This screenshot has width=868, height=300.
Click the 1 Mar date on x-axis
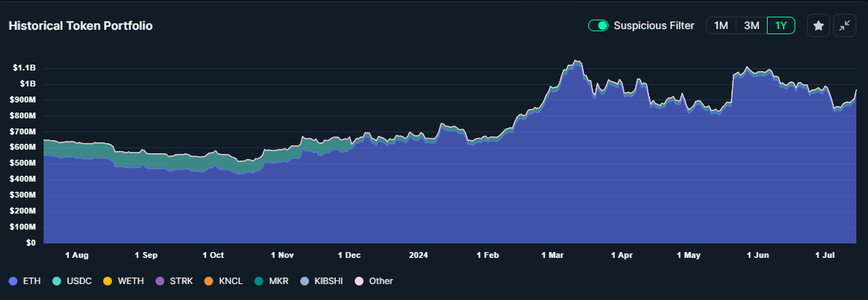tap(552, 256)
